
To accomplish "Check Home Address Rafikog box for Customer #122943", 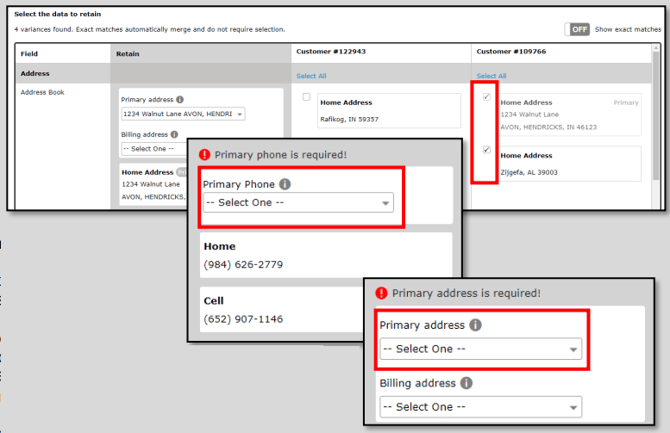I will coord(306,98).
